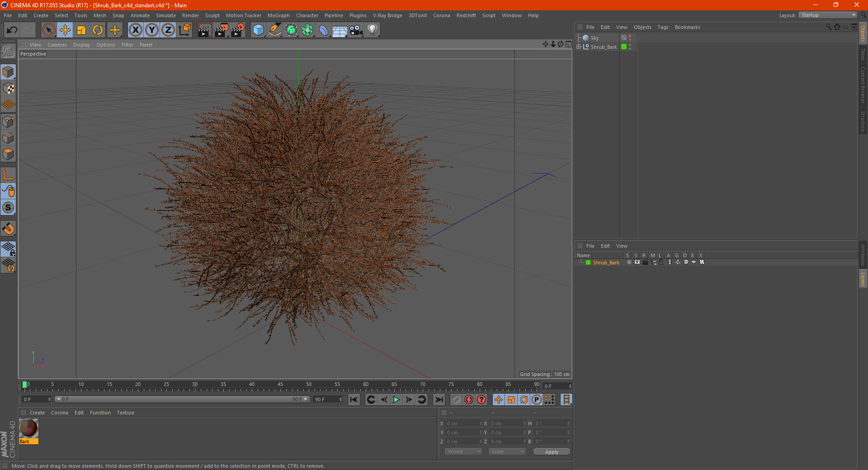This screenshot has height=470, width=868.
Task: Switch to Texture mode in left toolbar
Action: point(8,89)
